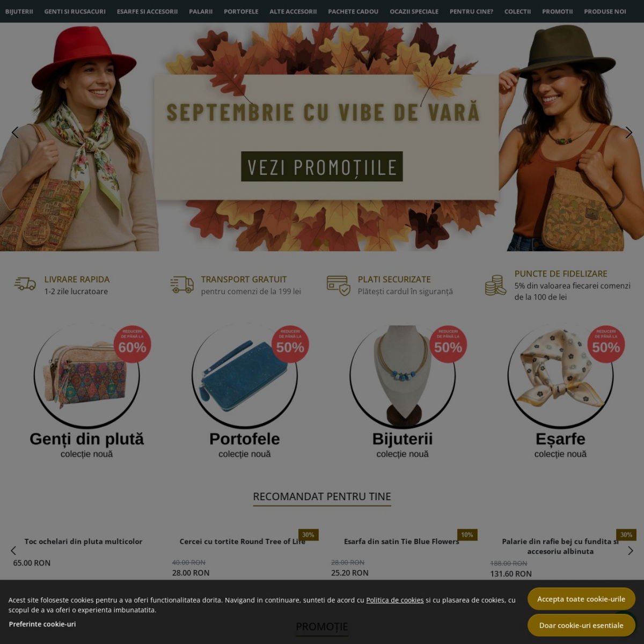This screenshot has height=644, width=644.
Task: Open the Politica de cookies link
Action: tap(395, 600)
